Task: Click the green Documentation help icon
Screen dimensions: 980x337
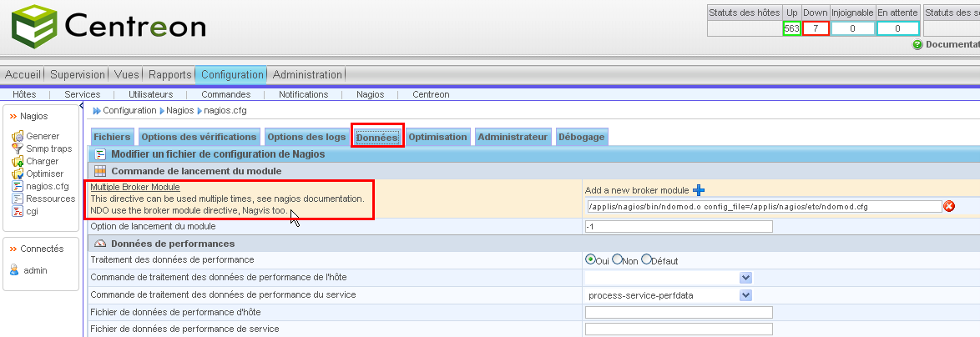Action: 917,45
